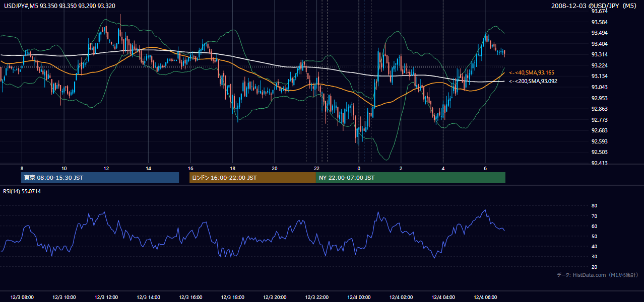The image size is (644, 302).
Task: Click the 12/3 18:00 time axis label
Action: click(232, 297)
